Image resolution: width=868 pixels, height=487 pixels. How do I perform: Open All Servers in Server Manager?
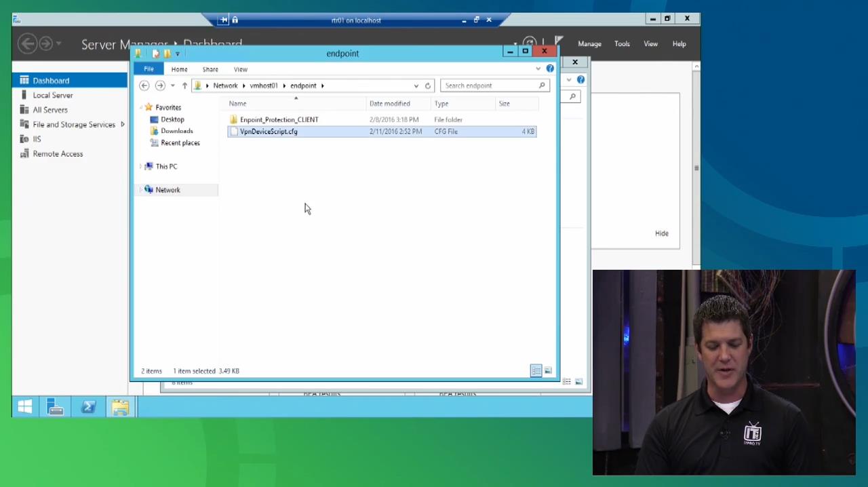point(50,110)
